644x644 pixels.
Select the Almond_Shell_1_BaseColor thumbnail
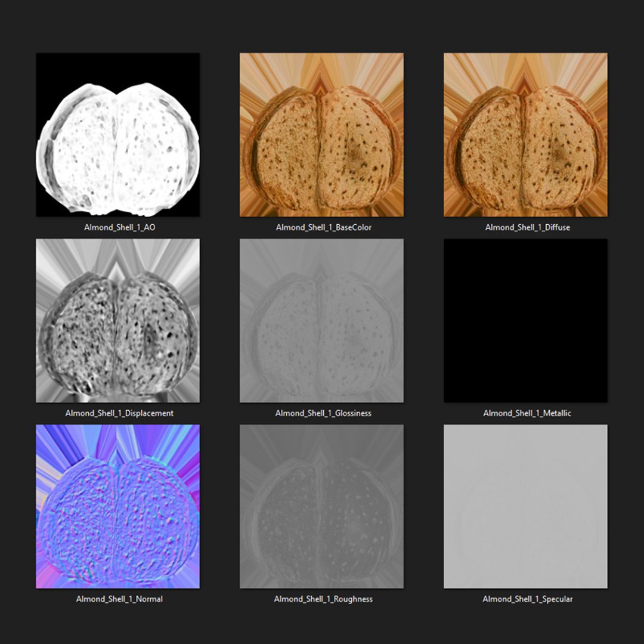pos(321,135)
